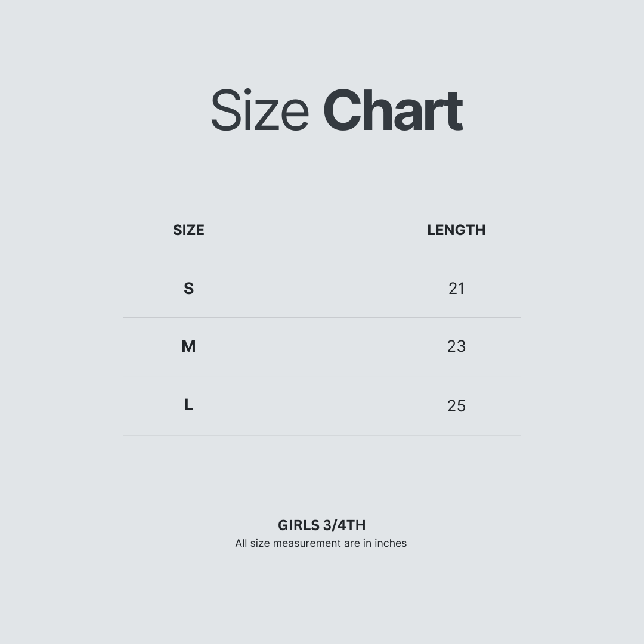Click the L size row label
The height and width of the screenshot is (644, 644).
(x=188, y=405)
